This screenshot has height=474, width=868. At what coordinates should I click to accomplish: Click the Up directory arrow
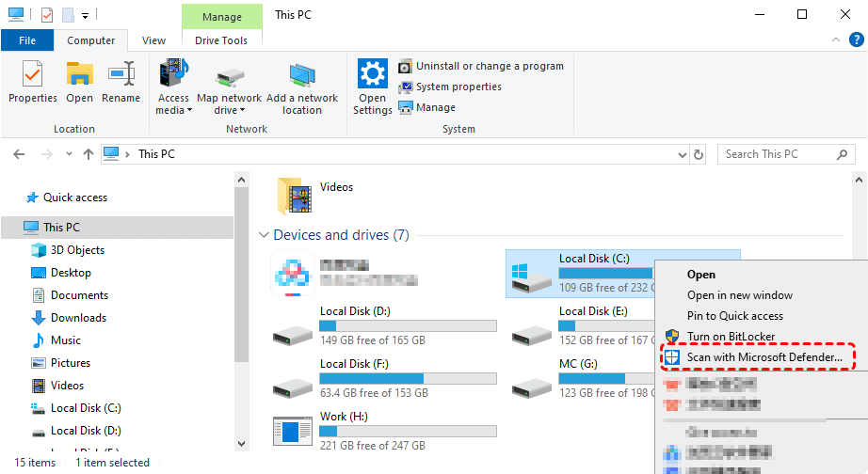[88, 154]
